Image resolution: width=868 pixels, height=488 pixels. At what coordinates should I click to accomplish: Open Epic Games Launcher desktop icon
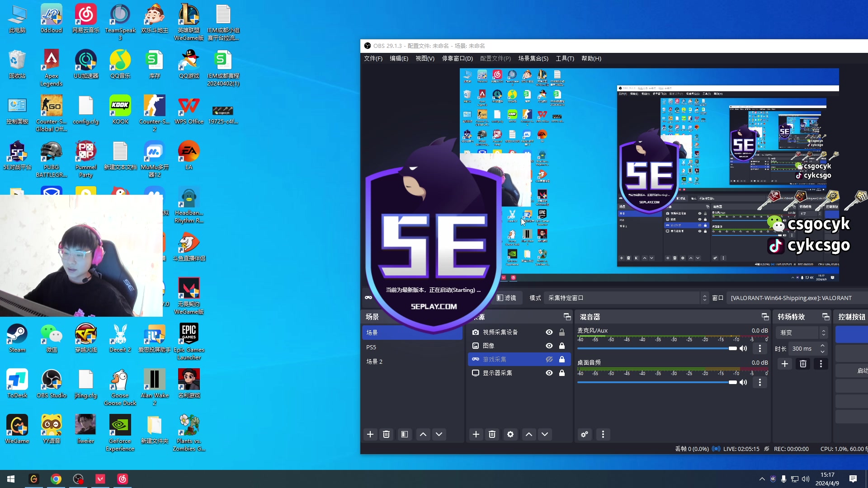(189, 342)
